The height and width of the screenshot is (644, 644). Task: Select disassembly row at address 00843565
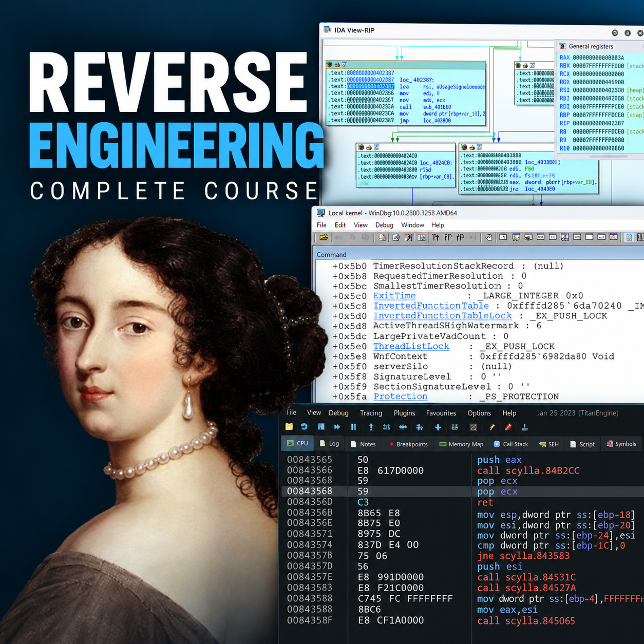click(462, 460)
